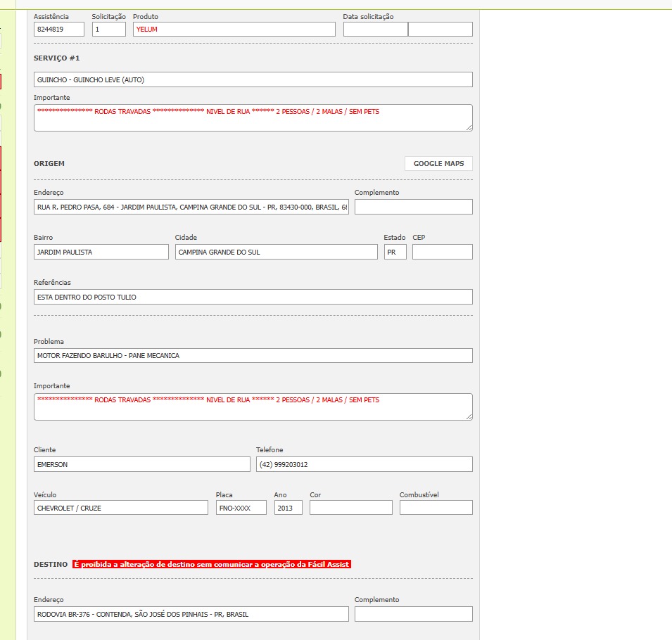The height and width of the screenshot is (640, 672).
Task: Click the Importante textarea under Serviço #1
Action: click(x=253, y=118)
